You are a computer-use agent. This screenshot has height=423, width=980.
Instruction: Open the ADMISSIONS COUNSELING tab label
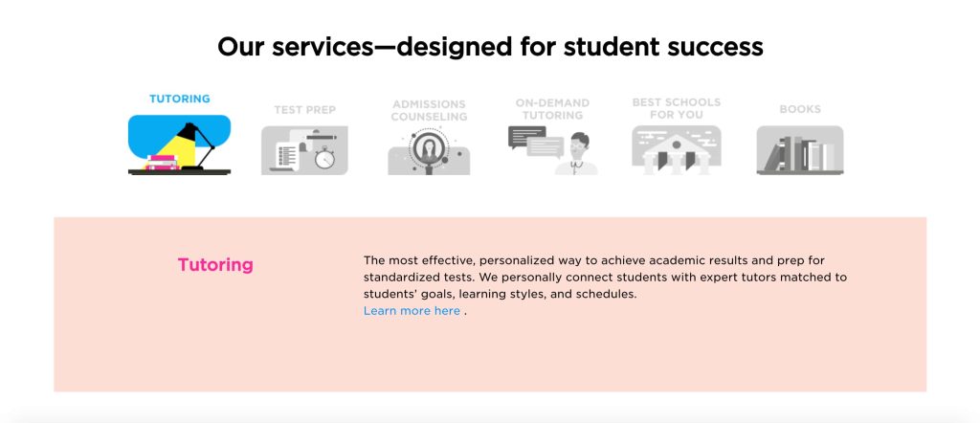point(429,111)
